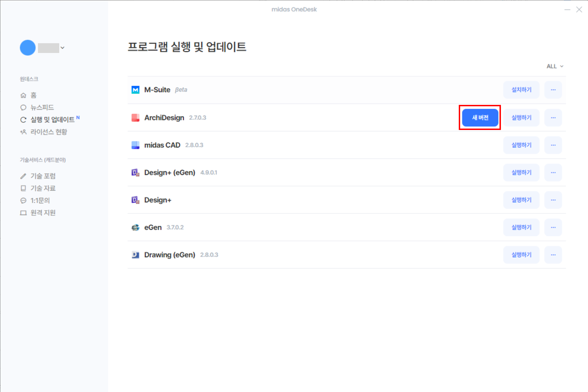
Task: Click 실행하기 for eGen
Action: click(521, 228)
